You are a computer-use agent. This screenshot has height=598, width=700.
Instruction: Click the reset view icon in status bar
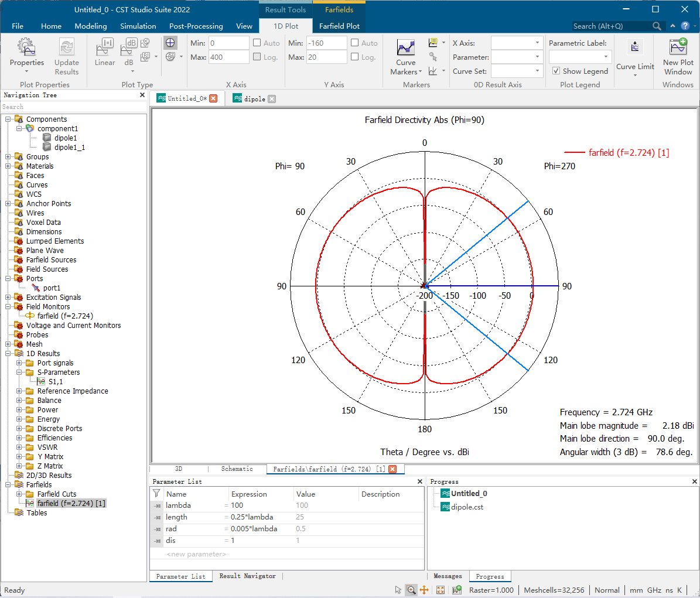440,590
